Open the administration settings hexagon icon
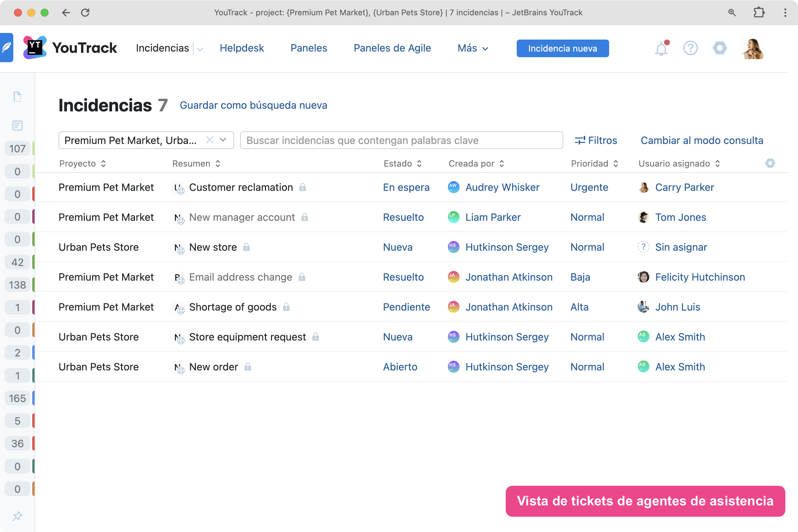This screenshot has width=798, height=532. pyautogui.click(x=719, y=48)
